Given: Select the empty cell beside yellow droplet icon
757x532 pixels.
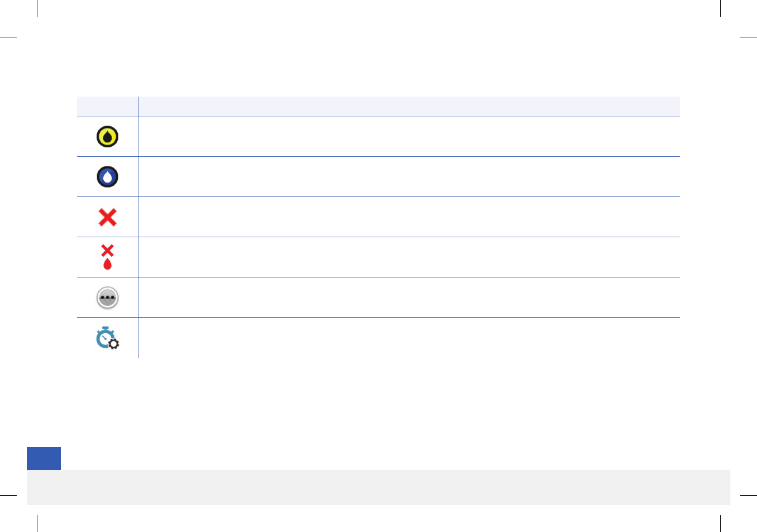Looking at the screenshot, I should click(x=409, y=137).
